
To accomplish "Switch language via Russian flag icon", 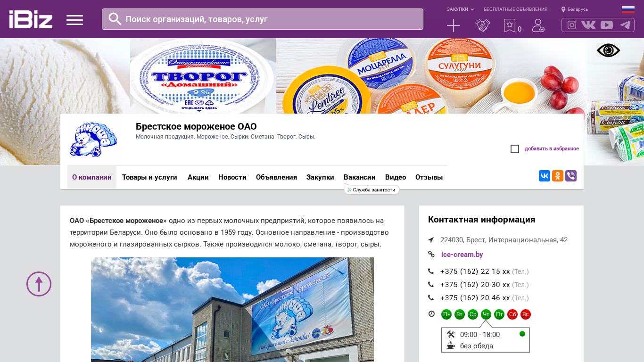I will (x=628, y=9).
